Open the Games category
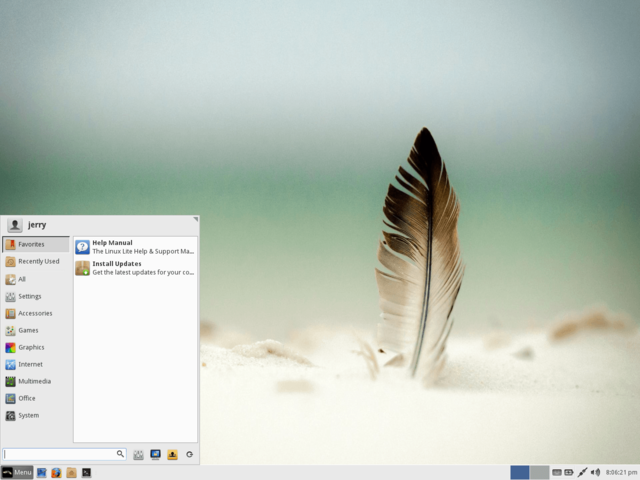This screenshot has height=480, width=640. pos(36,330)
